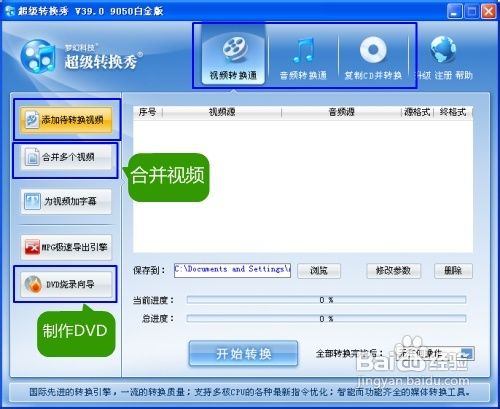500x409 pixels.
Task: Open the 复制CD并转换 tab
Action: 373,58
